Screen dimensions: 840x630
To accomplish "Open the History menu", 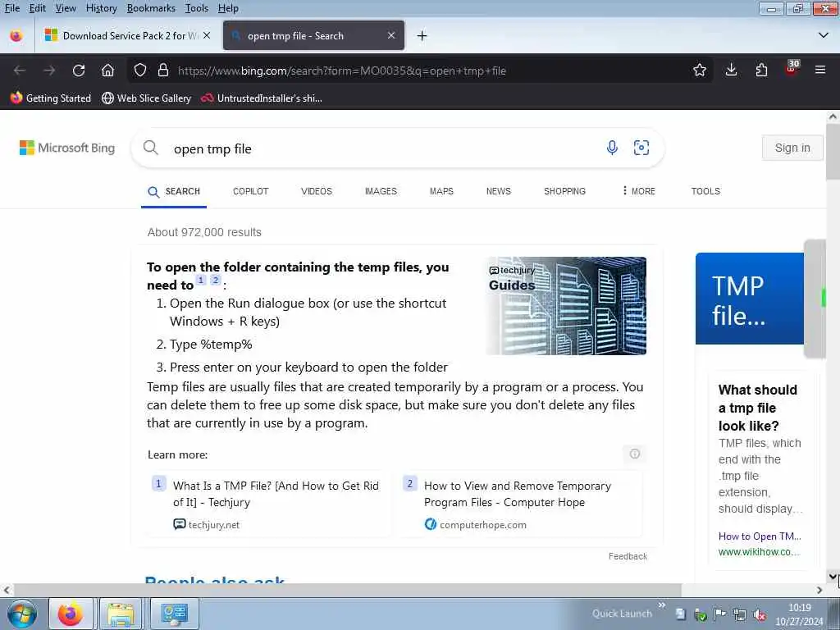I will tap(101, 8).
